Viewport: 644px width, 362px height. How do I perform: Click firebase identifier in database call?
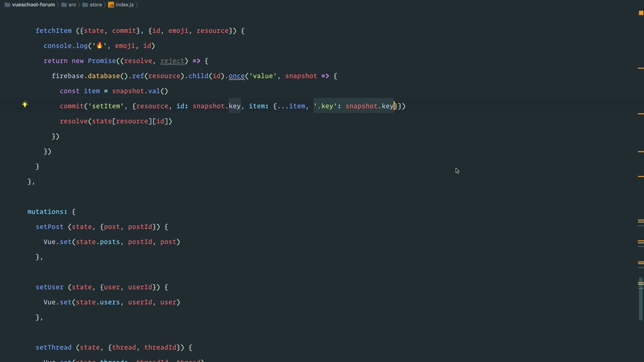[x=68, y=76]
